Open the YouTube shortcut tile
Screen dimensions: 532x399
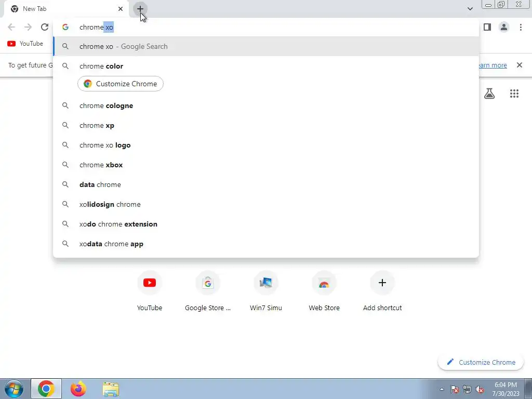coord(150,292)
